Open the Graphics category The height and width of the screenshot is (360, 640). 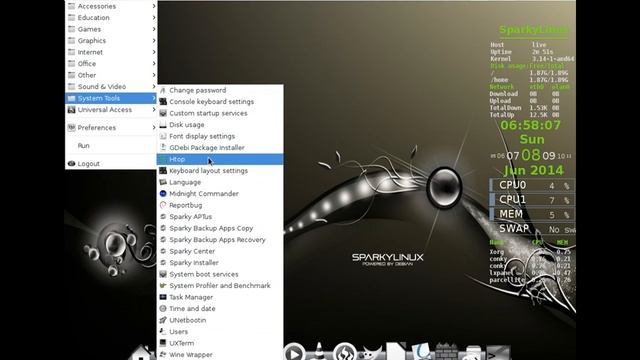coord(111,40)
